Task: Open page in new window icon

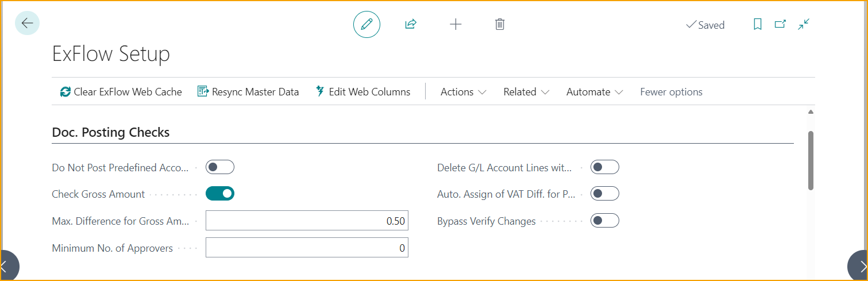Action: pyautogui.click(x=780, y=24)
